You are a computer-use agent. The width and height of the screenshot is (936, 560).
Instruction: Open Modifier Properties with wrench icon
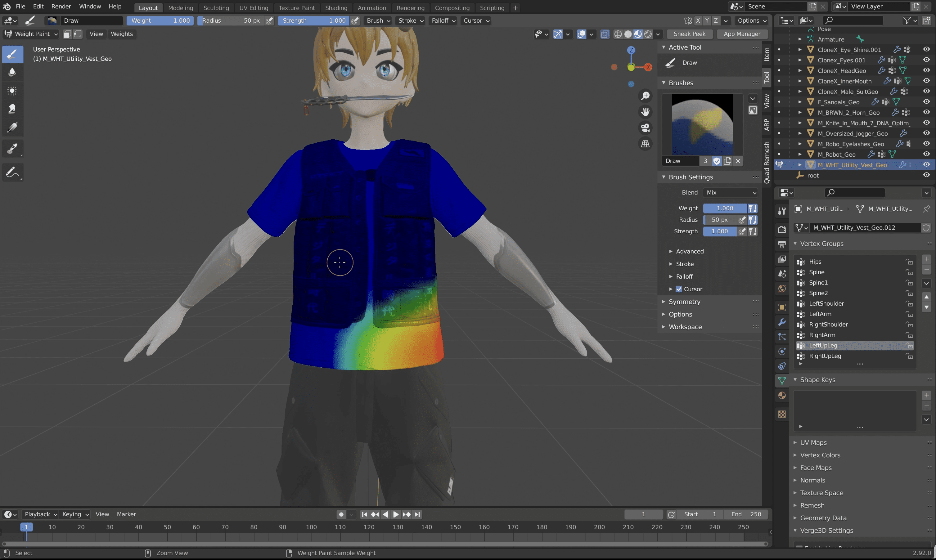[x=782, y=322]
